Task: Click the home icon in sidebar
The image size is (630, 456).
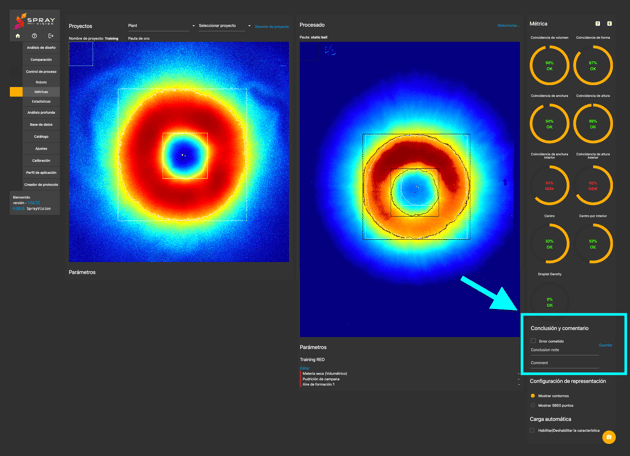Action: (18, 36)
